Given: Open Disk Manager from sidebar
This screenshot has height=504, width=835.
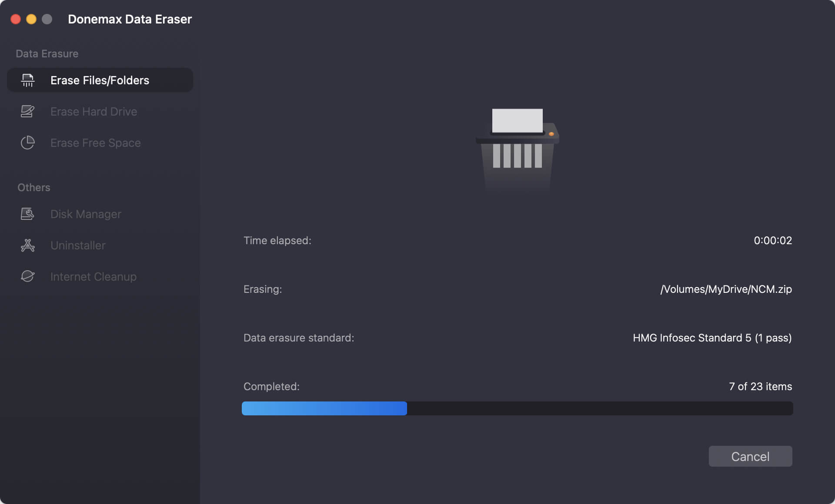Looking at the screenshot, I should tap(100, 214).
